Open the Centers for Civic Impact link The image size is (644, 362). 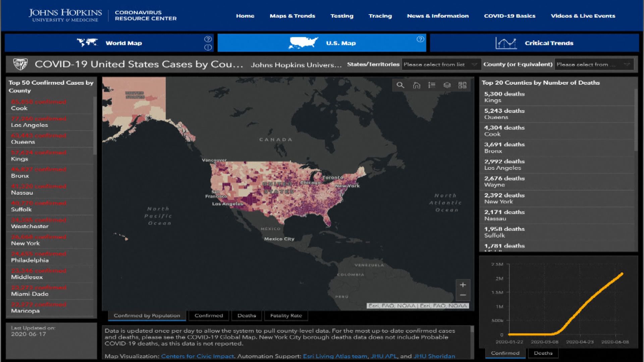197,356
